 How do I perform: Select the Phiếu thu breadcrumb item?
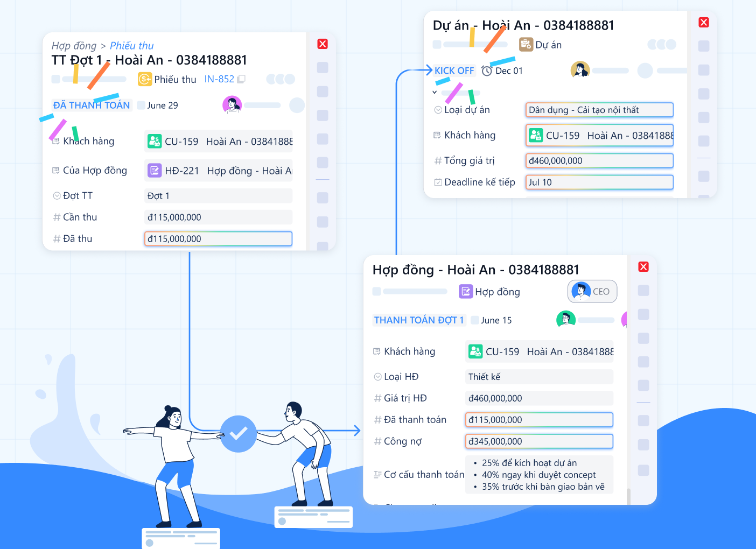[x=131, y=46]
